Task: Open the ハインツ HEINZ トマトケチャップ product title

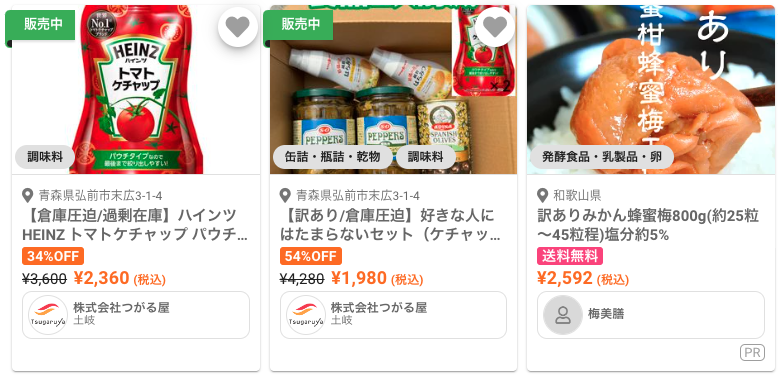Action: point(135,225)
